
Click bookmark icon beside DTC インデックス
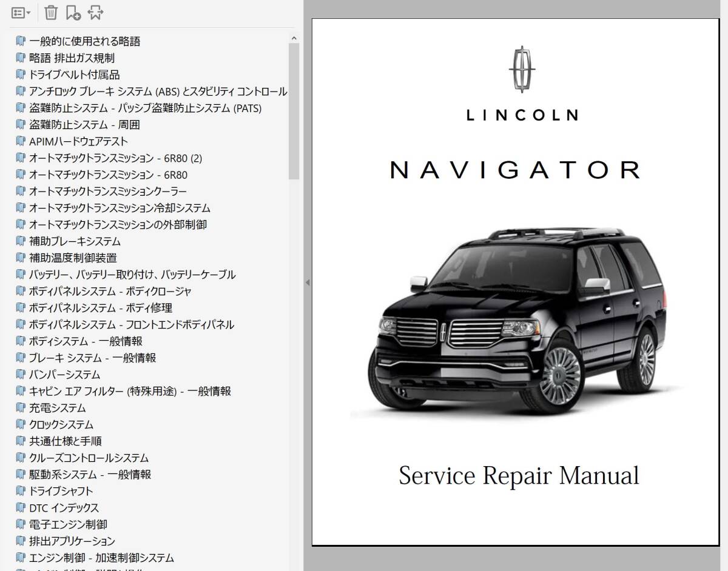click(21, 508)
